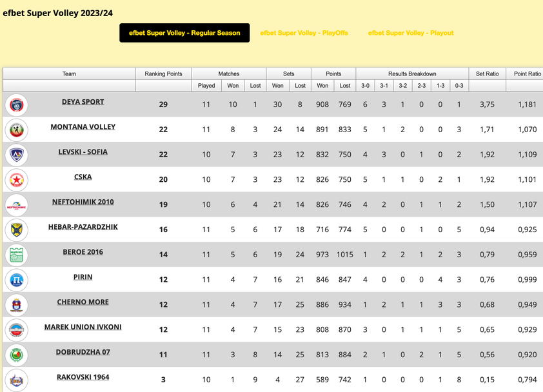
Task: Click the Deya Sport team logo
Action: click(x=16, y=104)
